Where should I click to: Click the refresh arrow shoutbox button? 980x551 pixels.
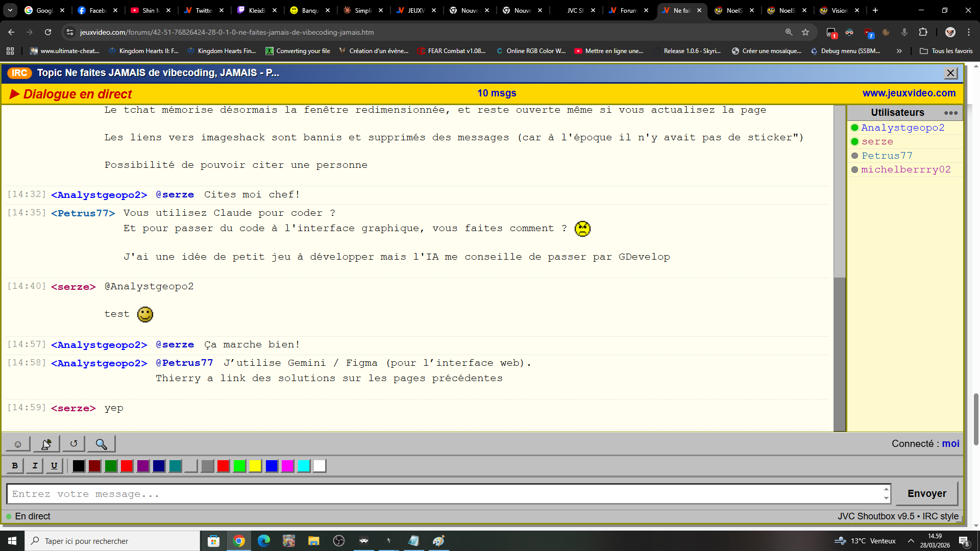73,444
